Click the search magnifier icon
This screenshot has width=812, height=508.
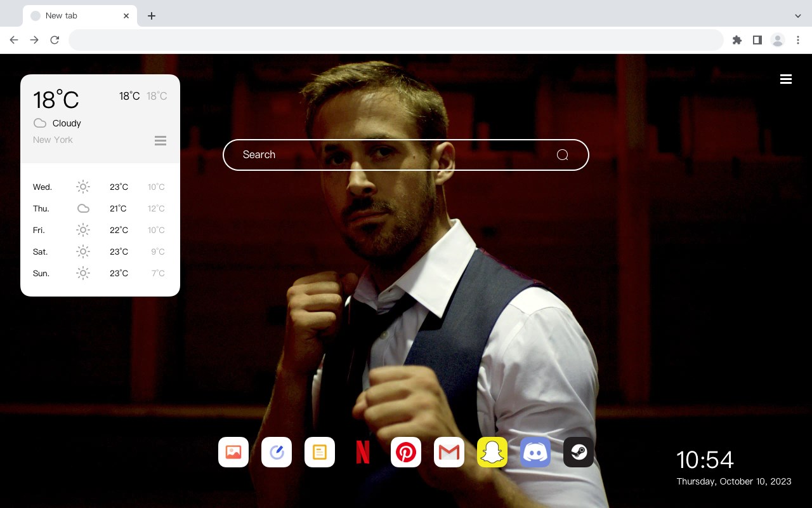tap(562, 155)
